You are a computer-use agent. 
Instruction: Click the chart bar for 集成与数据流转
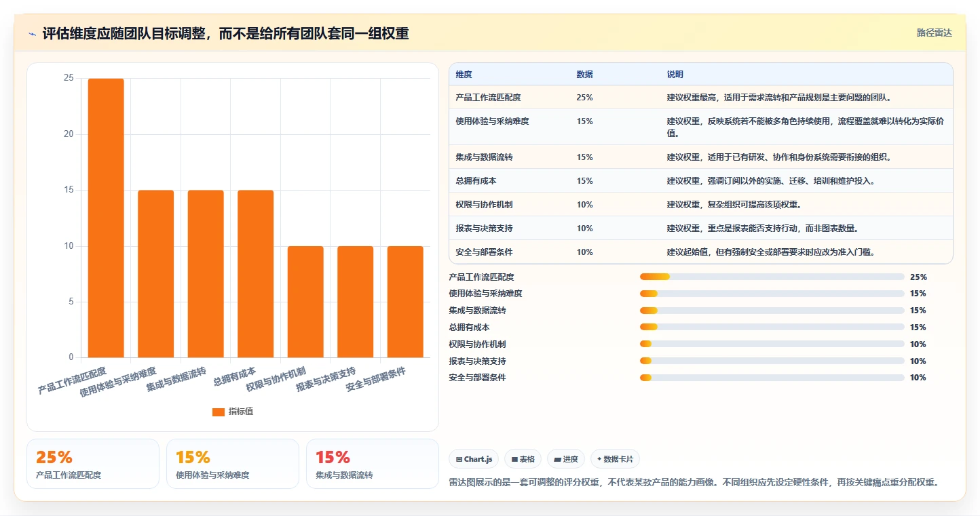click(206, 274)
